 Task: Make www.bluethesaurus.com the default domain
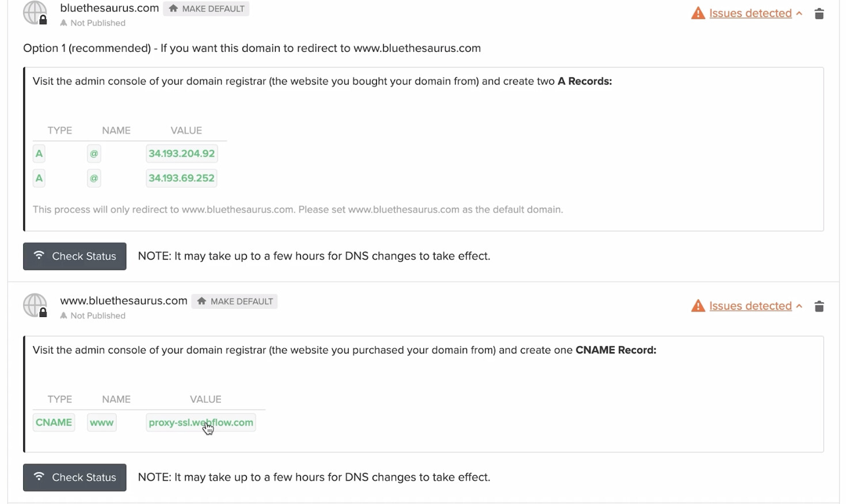coord(234,301)
